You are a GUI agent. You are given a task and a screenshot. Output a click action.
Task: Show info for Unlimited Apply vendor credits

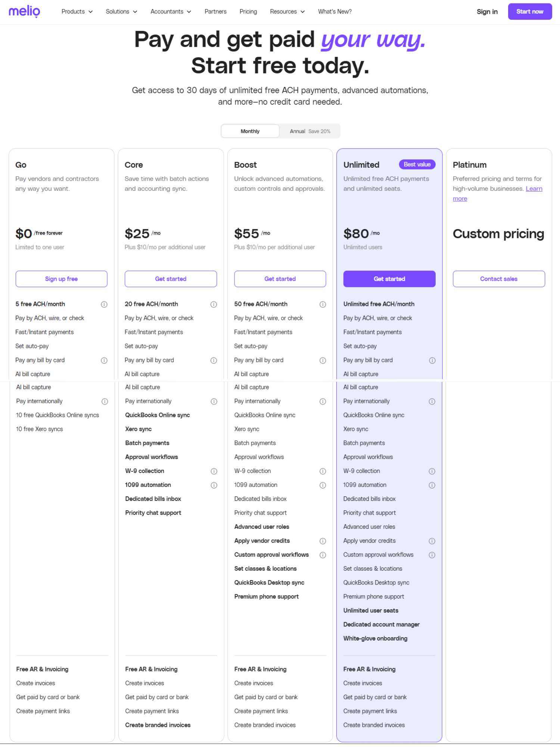[x=432, y=541]
